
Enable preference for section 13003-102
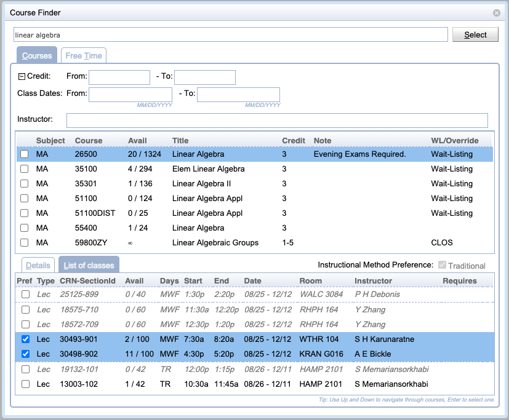point(25,384)
